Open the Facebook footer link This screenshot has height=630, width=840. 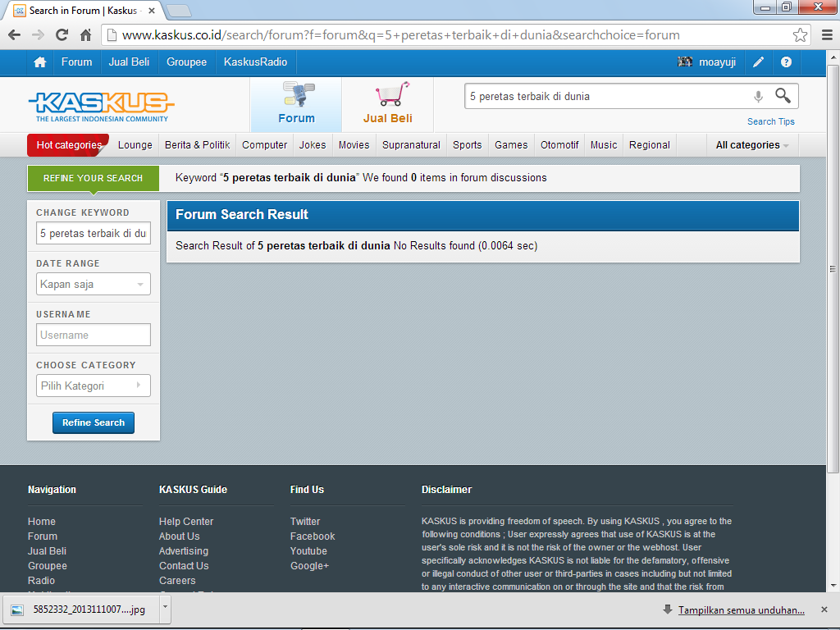[313, 536]
